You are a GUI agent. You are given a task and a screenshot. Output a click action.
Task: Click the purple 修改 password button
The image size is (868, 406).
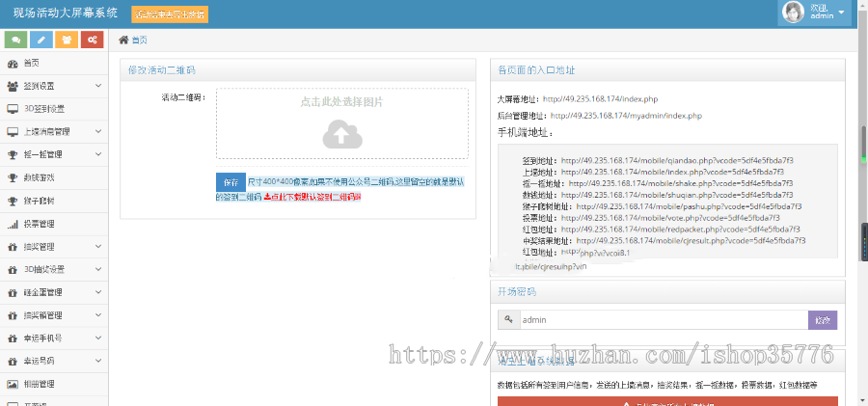click(x=822, y=319)
